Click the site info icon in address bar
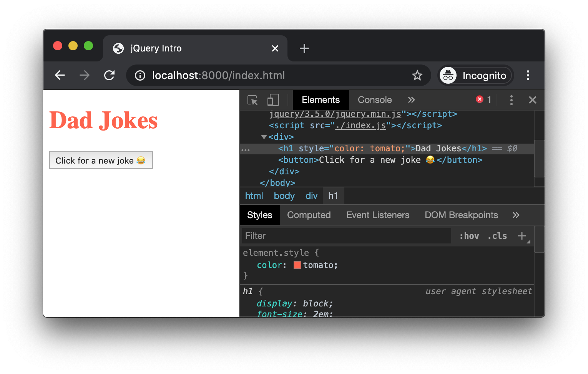Viewport: 588px width, 374px height. pos(140,75)
